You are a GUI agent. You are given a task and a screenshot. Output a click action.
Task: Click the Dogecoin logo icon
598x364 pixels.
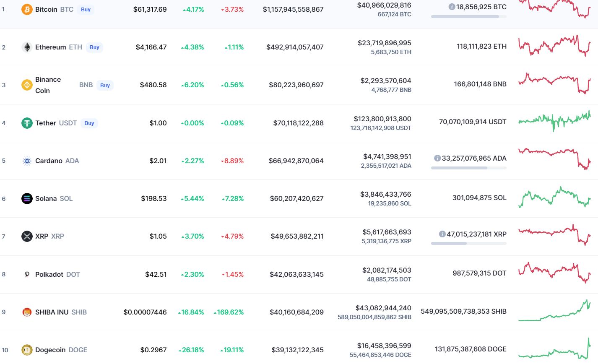(x=27, y=350)
